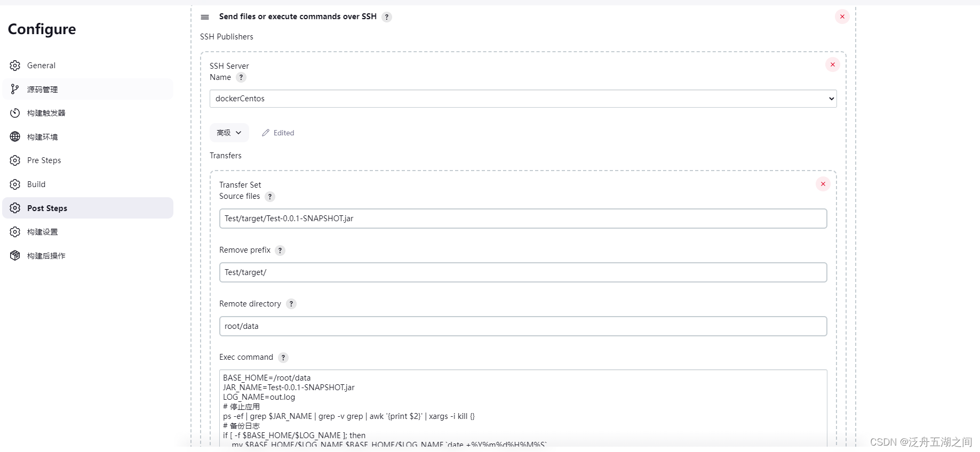Viewport: 980px width, 452px height.
Task: Click the branch icon beside 源码管理
Action: click(15, 89)
